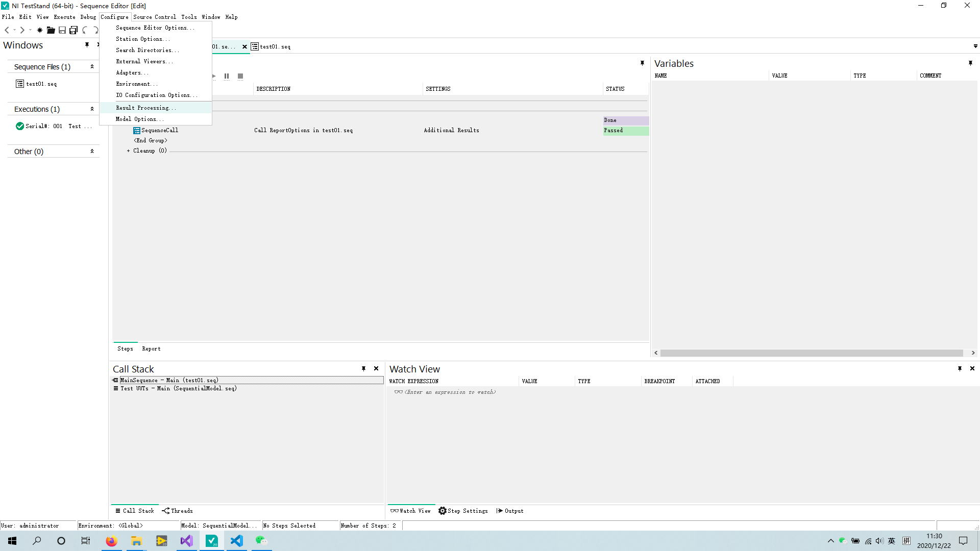Pin the Variables panel
980x551 pixels.
(x=971, y=63)
